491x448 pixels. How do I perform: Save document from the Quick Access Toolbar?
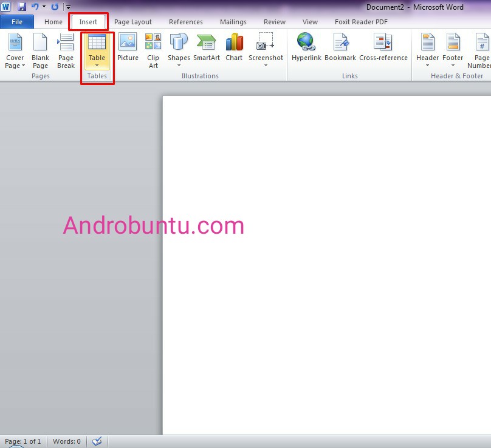(x=22, y=7)
